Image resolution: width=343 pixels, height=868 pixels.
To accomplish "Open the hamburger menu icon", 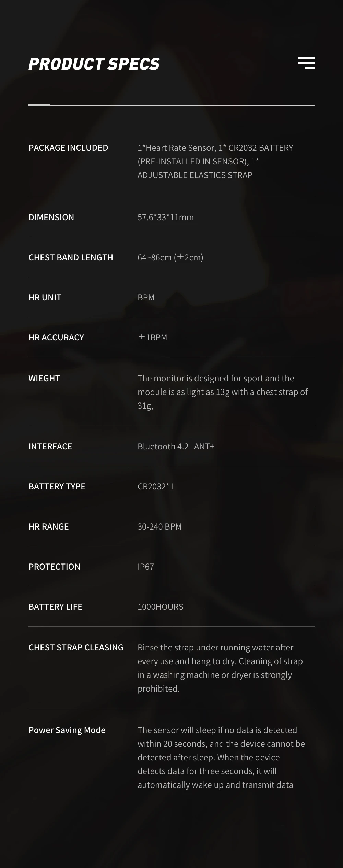I will click(x=306, y=63).
